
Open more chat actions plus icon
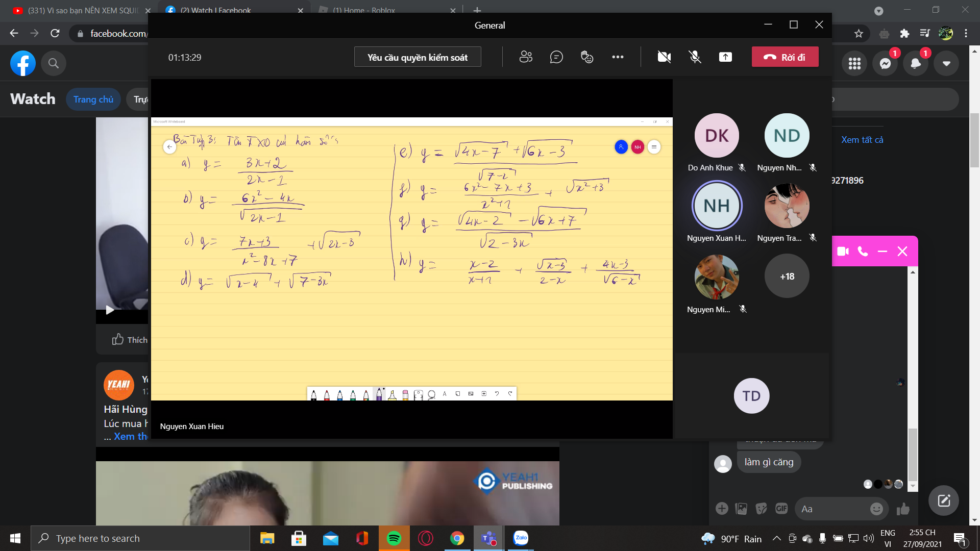point(722,508)
